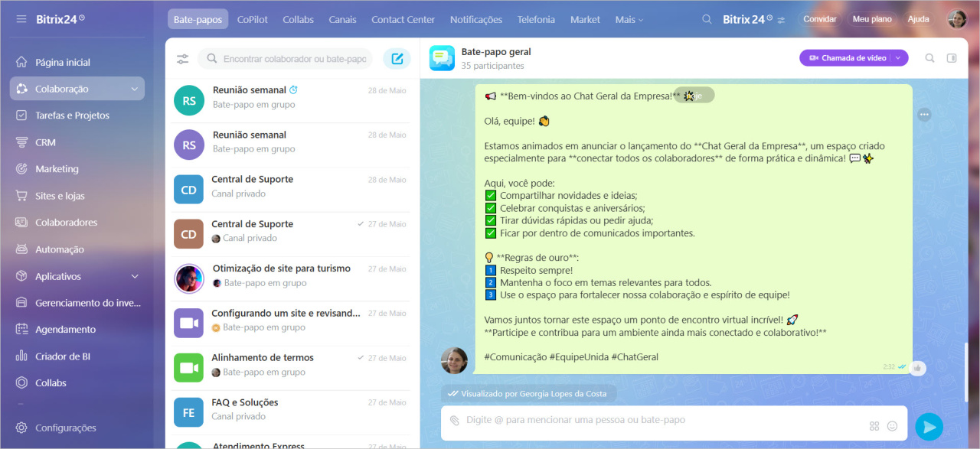980x449 pixels.
Task: Open the emoji picker smiley icon
Action: [892, 426]
